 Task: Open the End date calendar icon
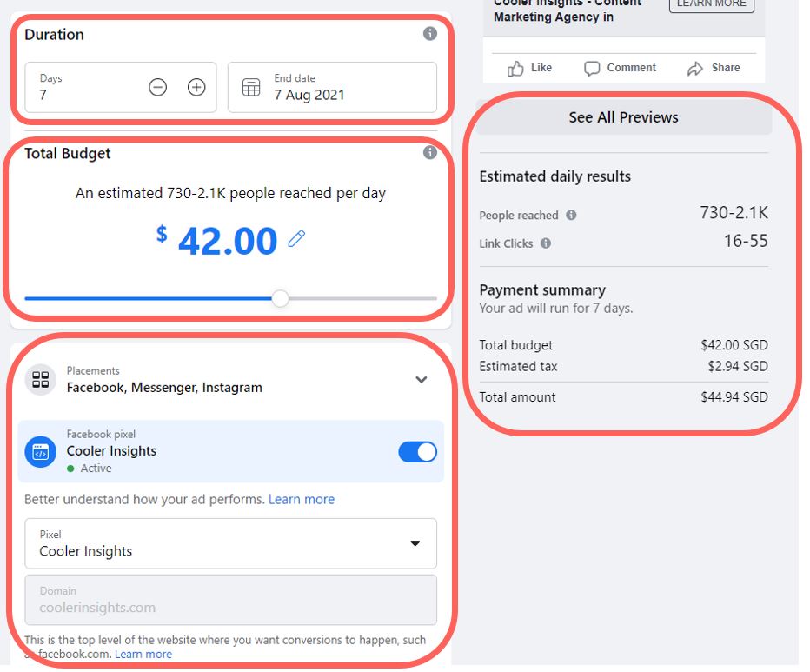point(251,87)
